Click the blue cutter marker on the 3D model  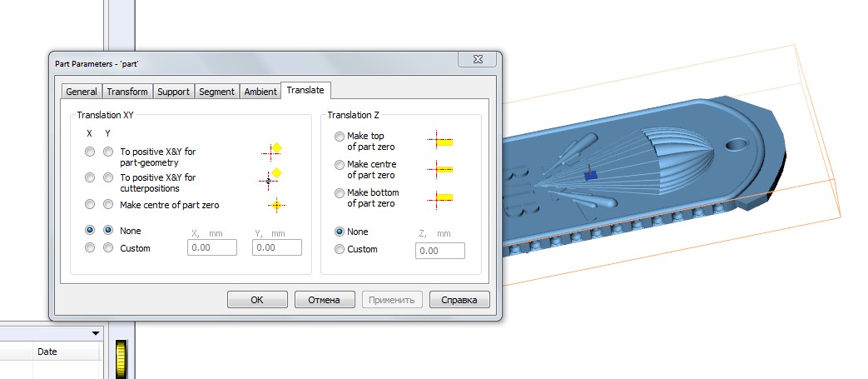(590, 173)
